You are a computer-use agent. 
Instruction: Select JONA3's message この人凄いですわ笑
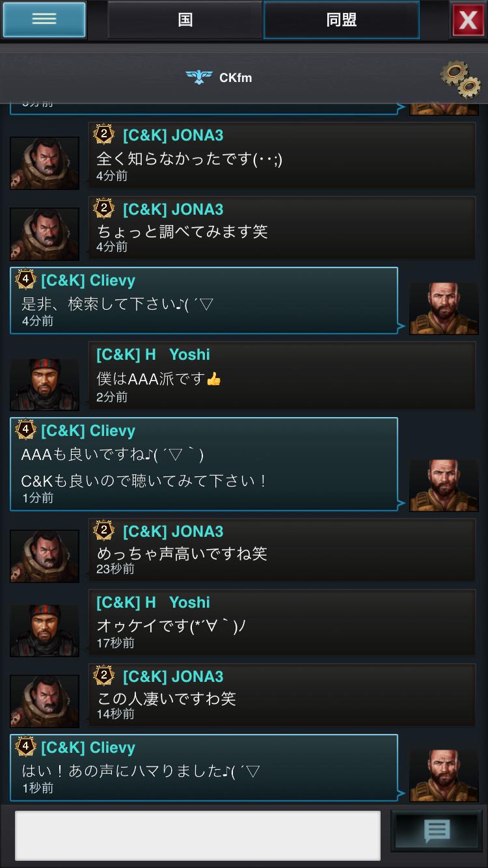[282, 695]
